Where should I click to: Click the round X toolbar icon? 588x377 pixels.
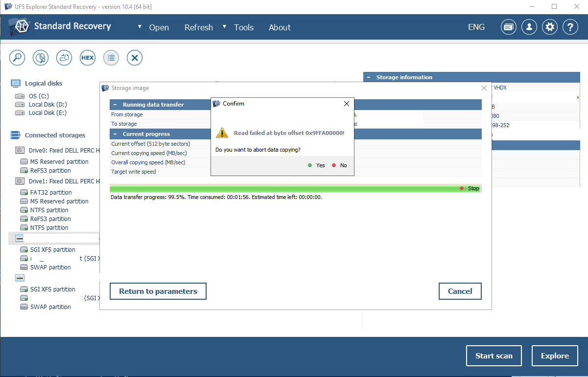(x=135, y=58)
